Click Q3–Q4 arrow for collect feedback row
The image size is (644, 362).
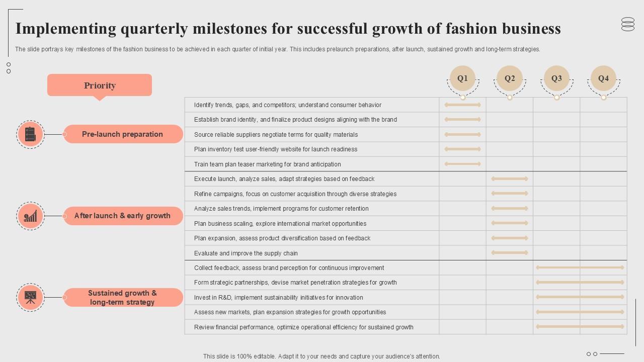tap(580, 268)
